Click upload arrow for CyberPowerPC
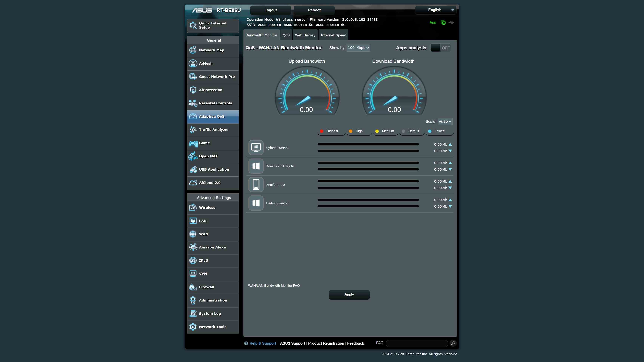 [450, 144]
